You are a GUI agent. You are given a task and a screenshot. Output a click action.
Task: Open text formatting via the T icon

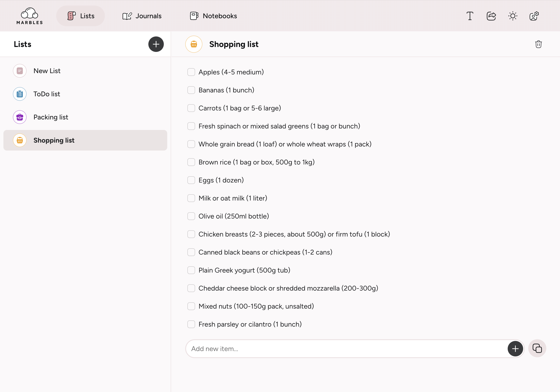470,16
